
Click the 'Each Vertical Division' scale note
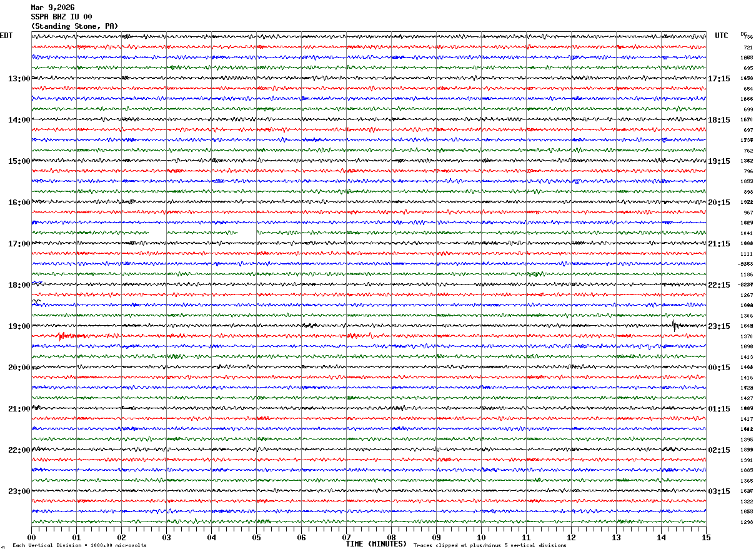click(x=79, y=546)
